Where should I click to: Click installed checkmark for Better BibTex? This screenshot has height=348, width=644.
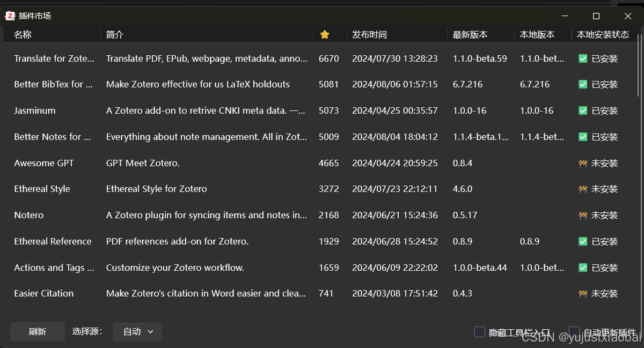point(583,84)
